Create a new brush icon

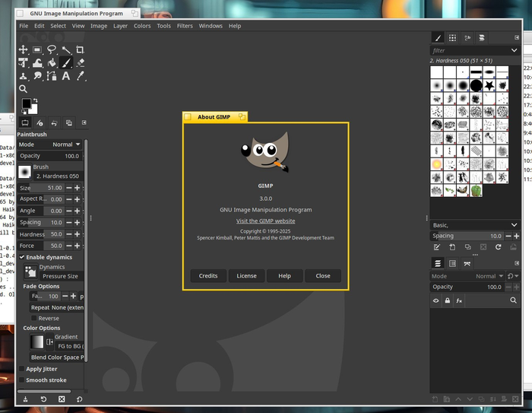click(452, 247)
